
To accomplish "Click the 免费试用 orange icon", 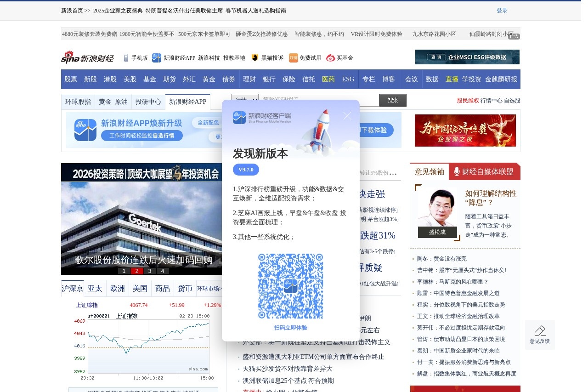I will [293, 58].
